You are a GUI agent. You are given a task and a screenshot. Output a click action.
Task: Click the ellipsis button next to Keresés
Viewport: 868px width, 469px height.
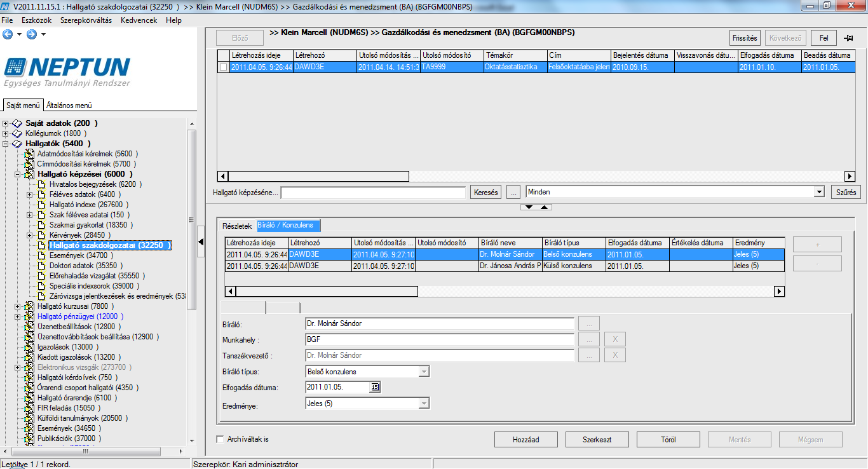pyautogui.click(x=515, y=192)
